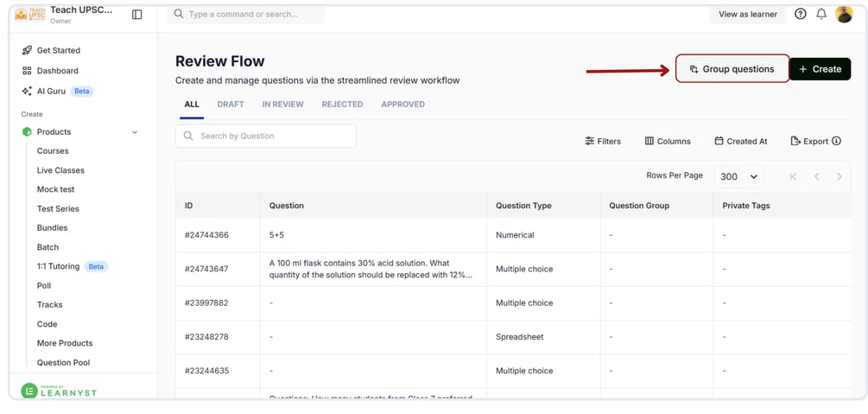Screen dimensions: 868x414
Task: Switch to the DRAFT tab
Action: 231,105
